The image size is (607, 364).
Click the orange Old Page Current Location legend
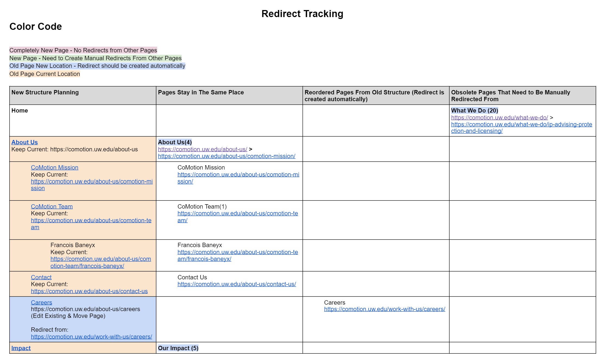click(x=45, y=74)
